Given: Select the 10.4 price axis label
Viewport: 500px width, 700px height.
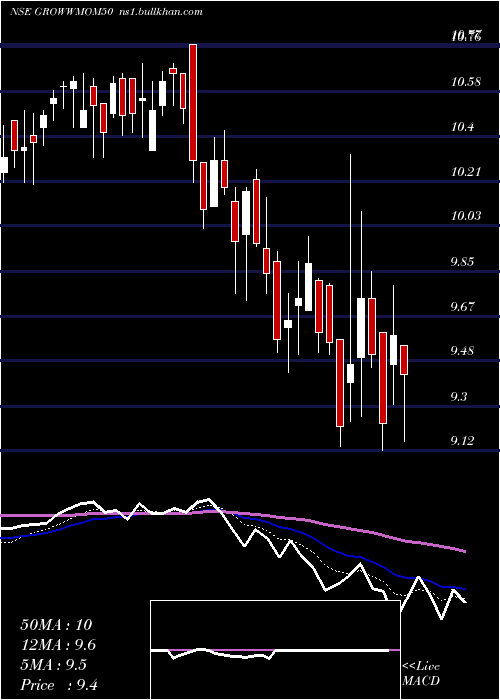Looking at the screenshot, I should point(462,127).
